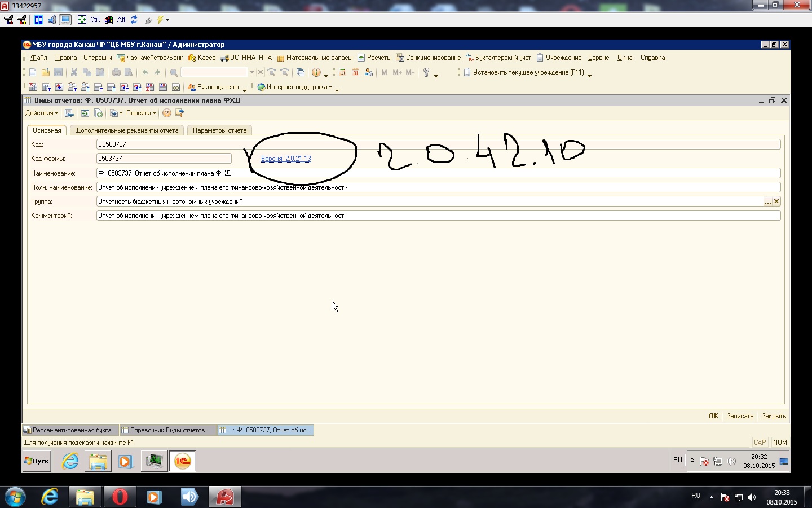
Task: Toggle the Ctrl key button in remote toolbar
Action: (x=95, y=20)
